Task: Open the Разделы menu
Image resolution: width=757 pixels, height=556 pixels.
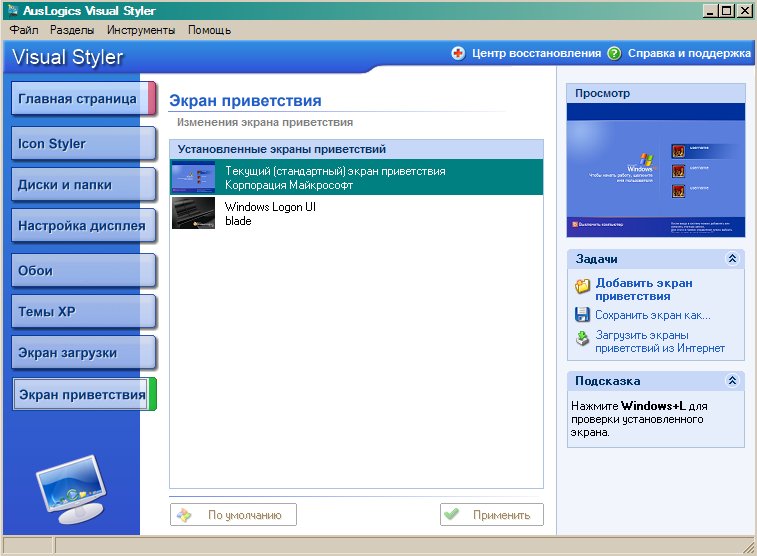Action: [72, 30]
